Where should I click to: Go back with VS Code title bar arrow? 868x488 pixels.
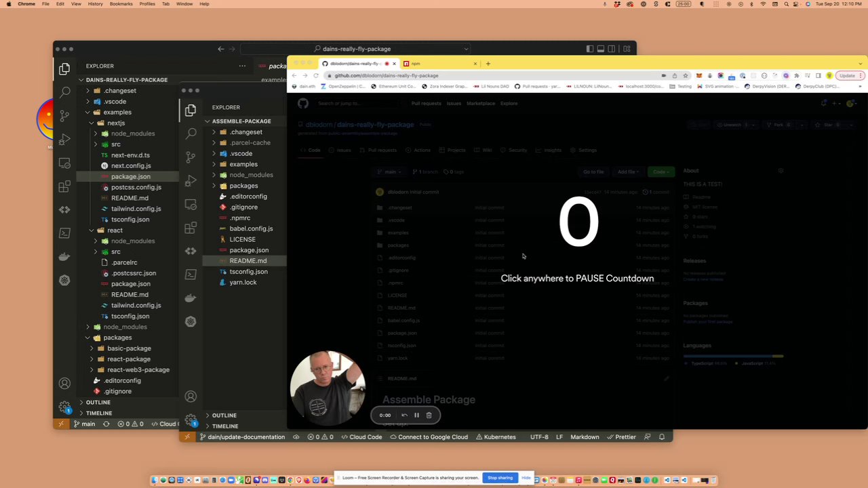coord(221,49)
